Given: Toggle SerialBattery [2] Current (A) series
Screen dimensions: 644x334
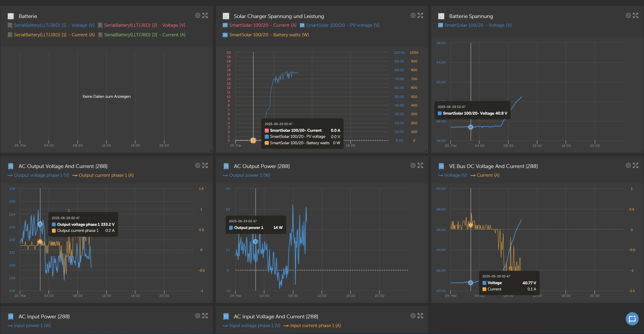Looking at the screenshot, I should pos(142,35).
